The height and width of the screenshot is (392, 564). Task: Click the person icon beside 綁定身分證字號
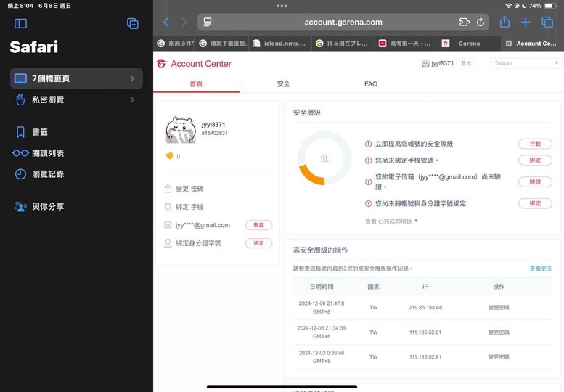[168, 243]
